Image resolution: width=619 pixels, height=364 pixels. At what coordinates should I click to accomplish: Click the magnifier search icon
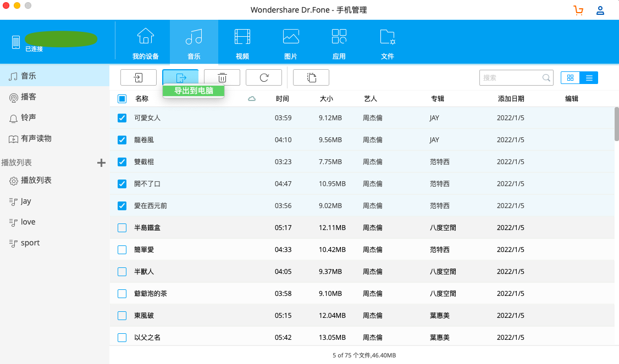546,78
